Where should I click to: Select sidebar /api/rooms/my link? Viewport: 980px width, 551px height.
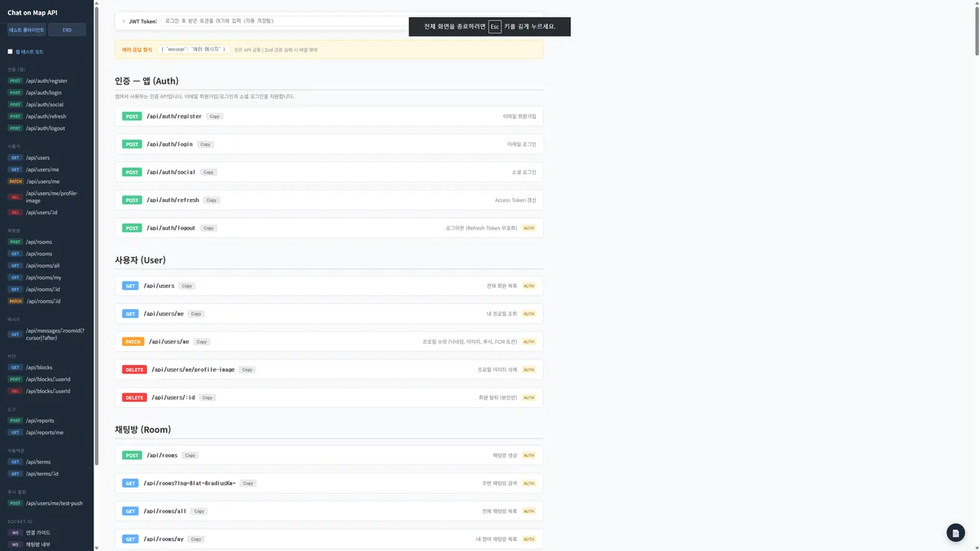tap(46, 277)
